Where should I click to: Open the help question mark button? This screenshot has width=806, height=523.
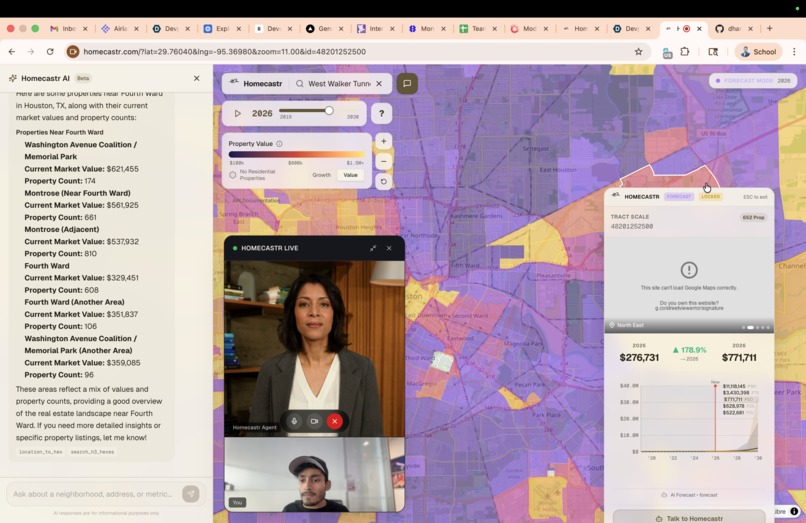pyautogui.click(x=381, y=113)
